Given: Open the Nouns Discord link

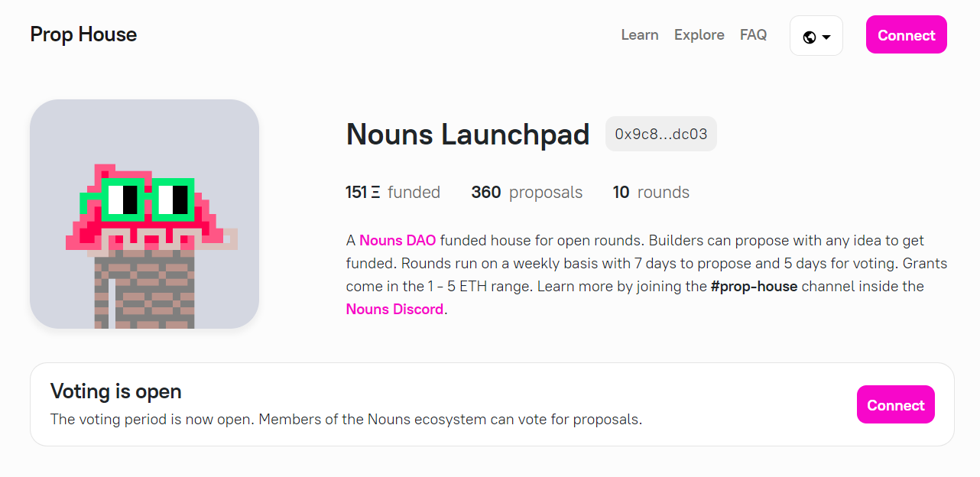Looking at the screenshot, I should click(x=394, y=309).
